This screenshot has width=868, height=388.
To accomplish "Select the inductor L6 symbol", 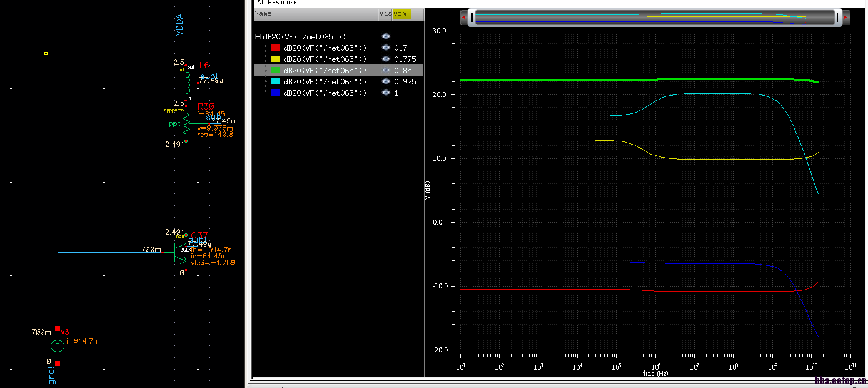I will [x=186, y=81].
